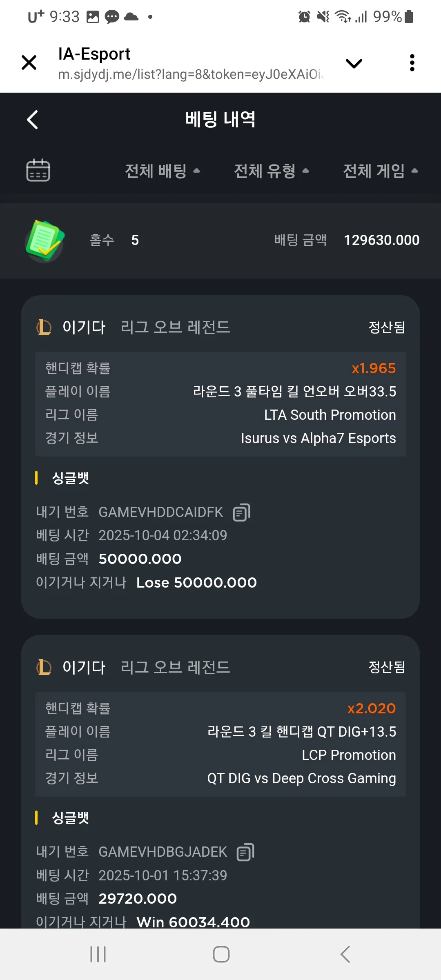Open the three-dot browser menu
Image resolution: width=441 pixels, height=980 pixels.
click(412, 63)
